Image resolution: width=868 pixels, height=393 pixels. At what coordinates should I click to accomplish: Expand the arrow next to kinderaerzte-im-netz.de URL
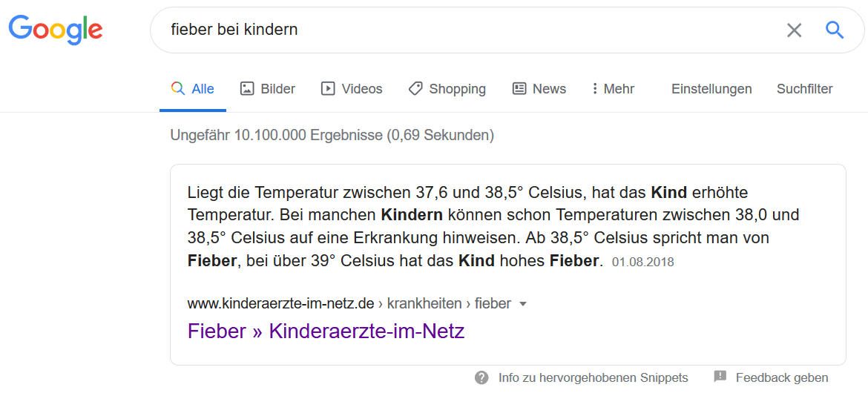[523, 303]
